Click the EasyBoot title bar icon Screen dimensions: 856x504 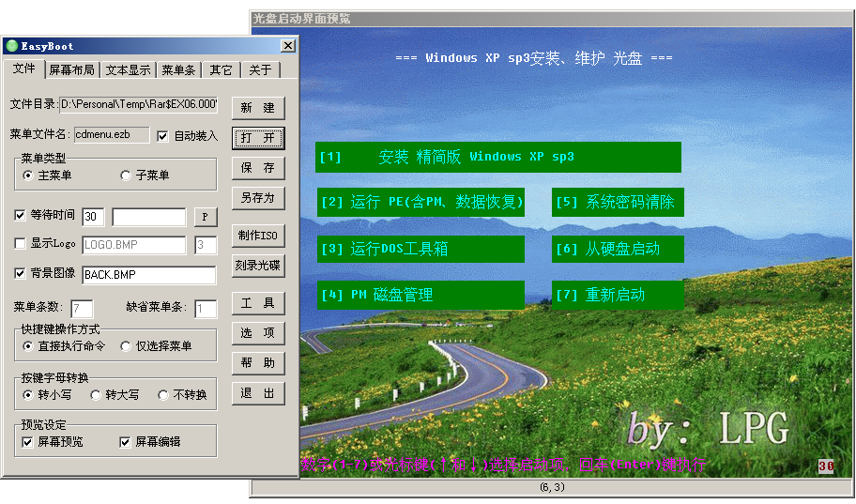[11, 46]
